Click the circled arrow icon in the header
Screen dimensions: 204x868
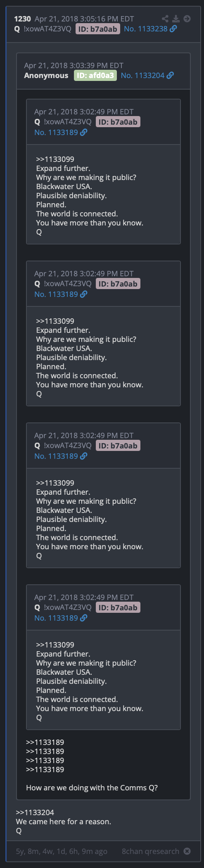click(187, 19)
